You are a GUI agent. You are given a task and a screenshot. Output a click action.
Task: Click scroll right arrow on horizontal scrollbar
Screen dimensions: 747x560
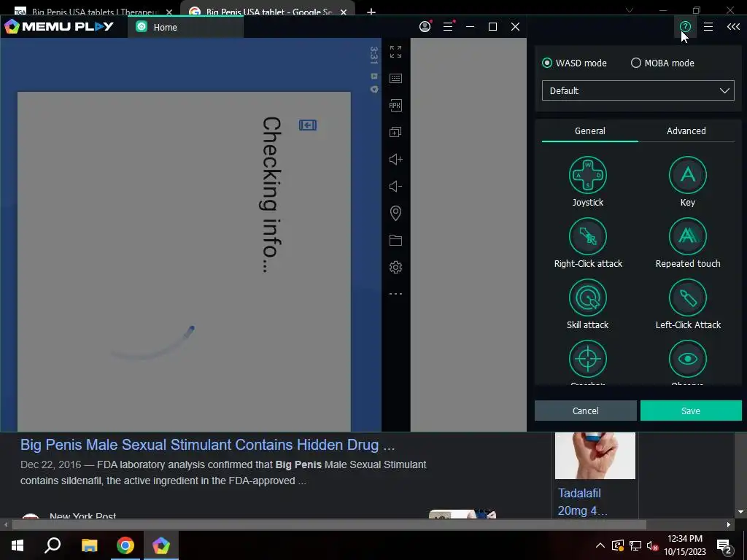(729, 525)
